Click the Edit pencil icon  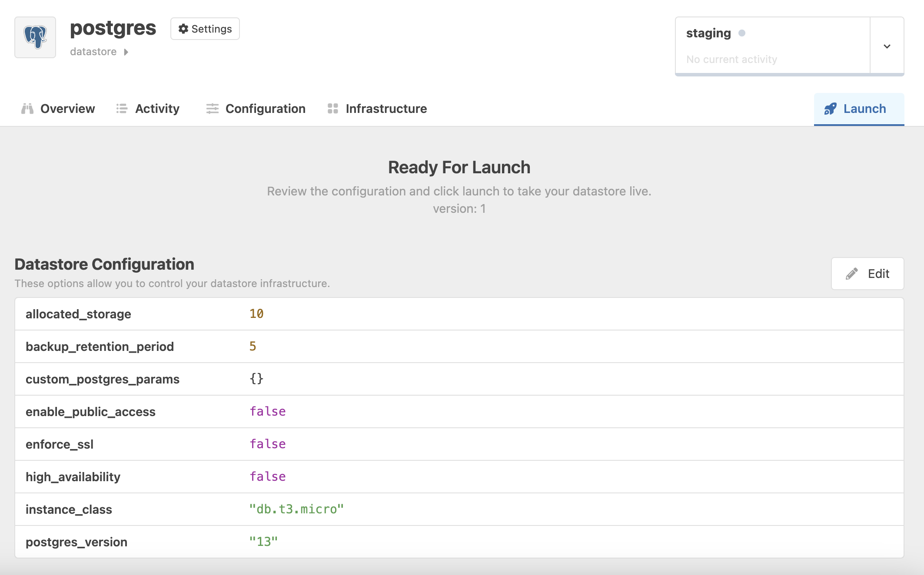pos(852,273)
